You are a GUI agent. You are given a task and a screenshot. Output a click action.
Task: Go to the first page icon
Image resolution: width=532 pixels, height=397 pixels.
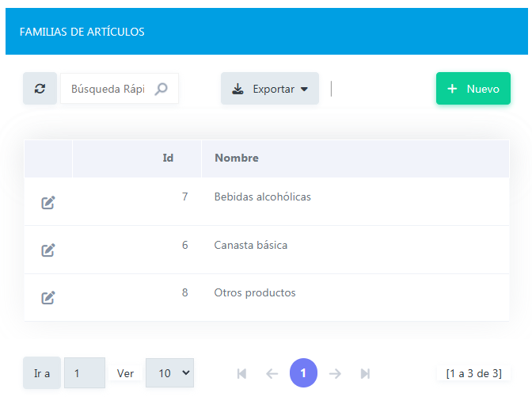[x=241, y=373]
